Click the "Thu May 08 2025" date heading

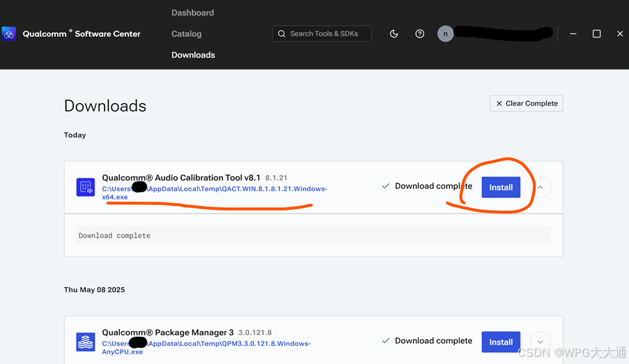tap(94, 290)
